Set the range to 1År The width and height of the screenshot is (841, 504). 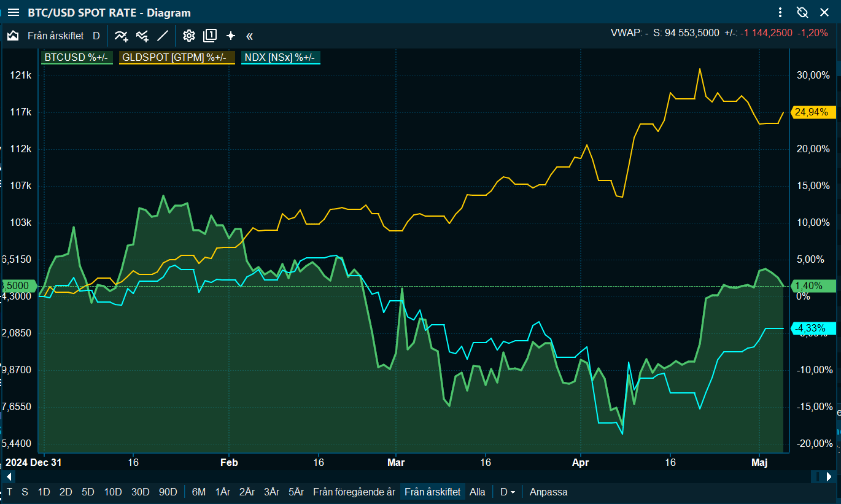tap(223, 492)
